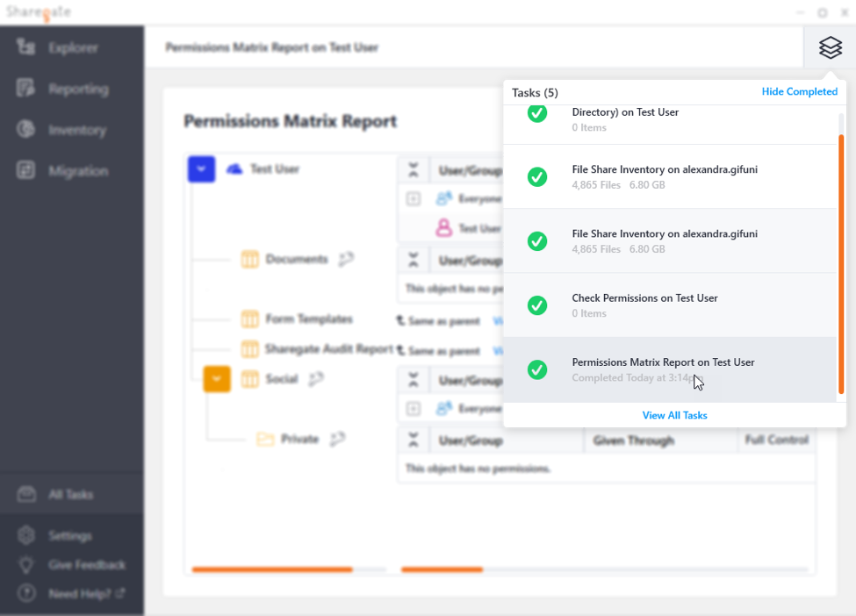Select Private folder in tree
This screenshot has height=616, width=856.
pyautogui.click(x=299, y=440)
